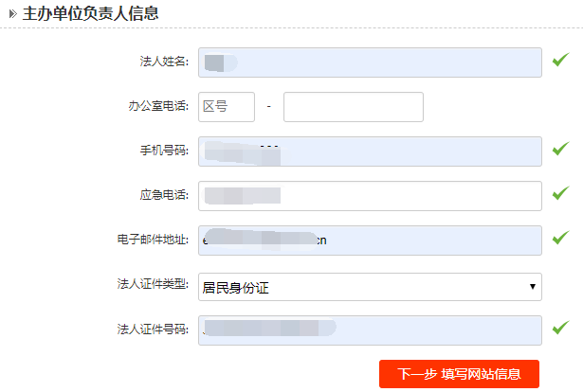Click green checkmark beside 应急电话 field
Screen dimensions: 583x392
pos(560,193)
